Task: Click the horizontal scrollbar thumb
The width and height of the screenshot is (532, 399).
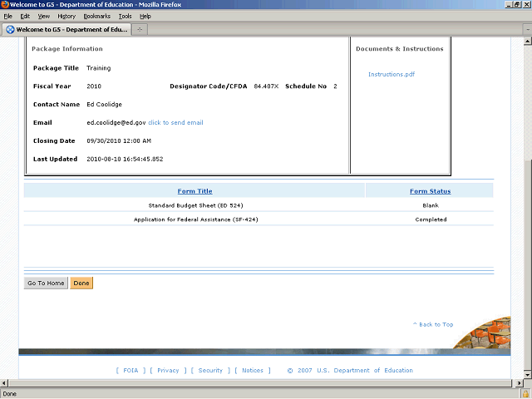Action: pos(260,382)
